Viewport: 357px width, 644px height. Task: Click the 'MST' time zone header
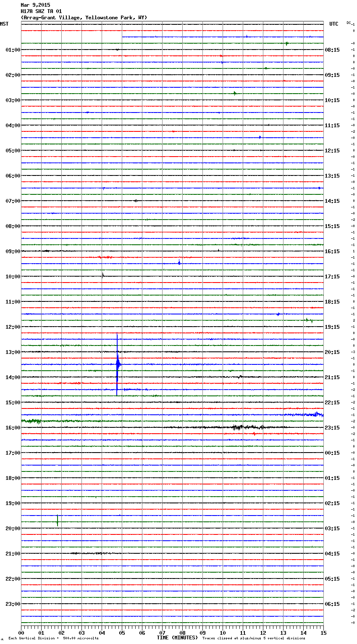point(4,24)
